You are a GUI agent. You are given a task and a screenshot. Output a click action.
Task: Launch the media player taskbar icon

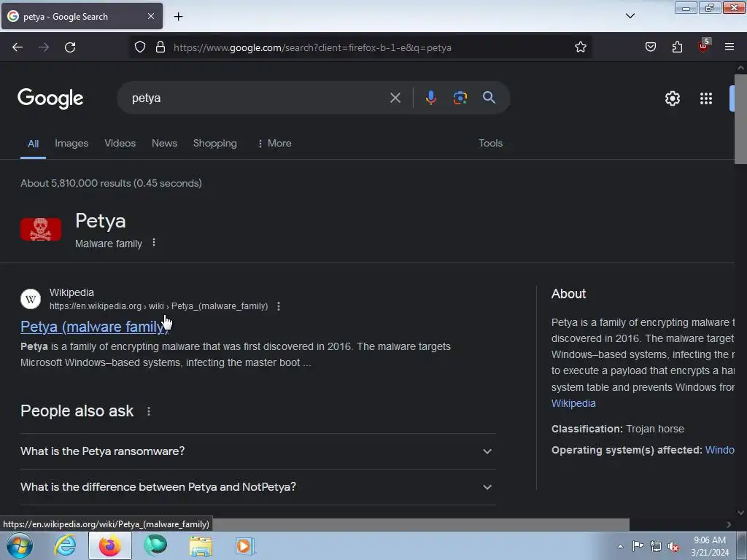(x=245, y=545)
